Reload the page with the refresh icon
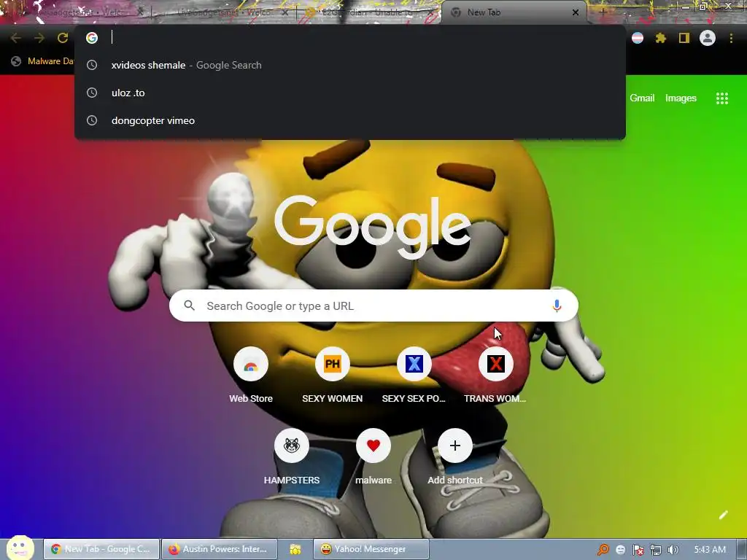The width and height of the screenshot is (747, 560). 63,38
